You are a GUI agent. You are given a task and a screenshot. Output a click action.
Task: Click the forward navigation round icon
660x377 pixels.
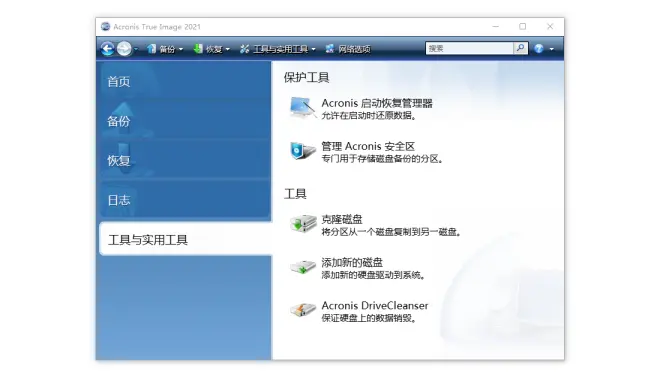pos(124,49)
